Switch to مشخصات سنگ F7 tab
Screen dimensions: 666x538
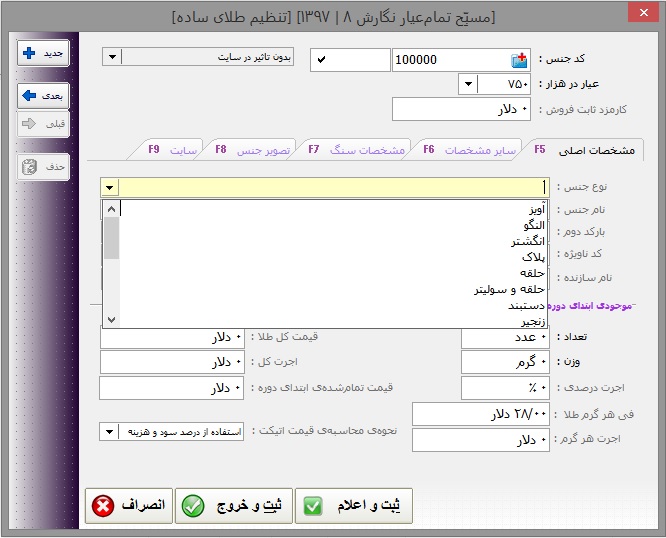point(357,150)
